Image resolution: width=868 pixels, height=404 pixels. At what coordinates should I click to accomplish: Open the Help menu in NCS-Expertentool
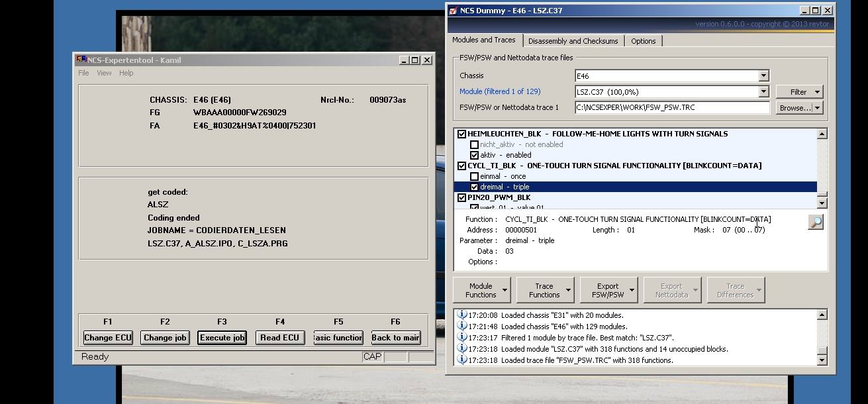pos(126,73)
